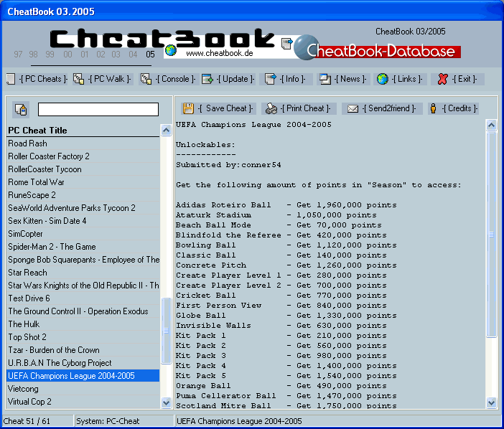Select RollerCoaster Tycoon entry
This screenshot has height=429, width=504.
83,169
